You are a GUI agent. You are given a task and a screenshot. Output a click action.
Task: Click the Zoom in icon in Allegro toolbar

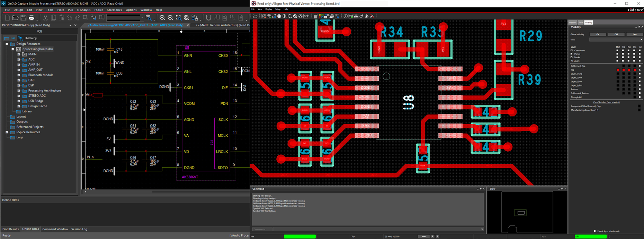click(285, 16)
